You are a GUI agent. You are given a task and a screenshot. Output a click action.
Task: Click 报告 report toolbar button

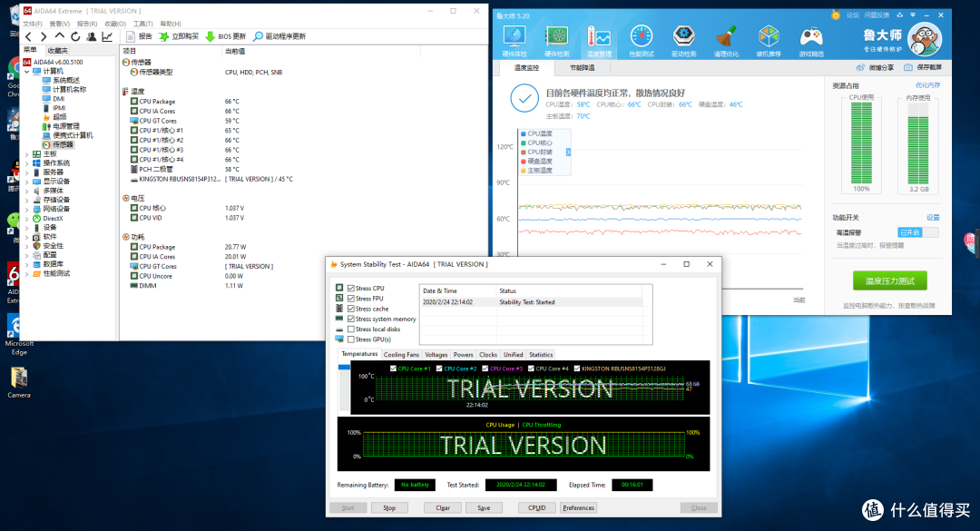139,36
